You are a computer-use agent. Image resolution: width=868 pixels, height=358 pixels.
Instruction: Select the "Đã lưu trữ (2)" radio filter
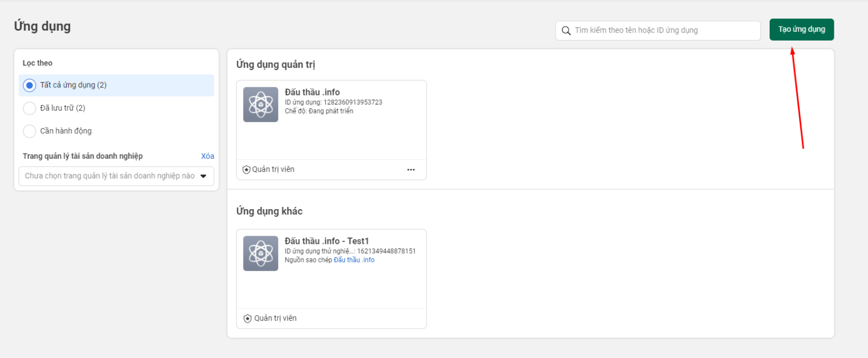30,108
